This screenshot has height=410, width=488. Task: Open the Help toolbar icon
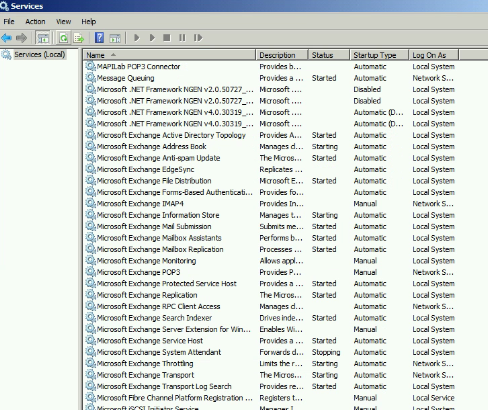pyautogui.click(x=99, y=38)
